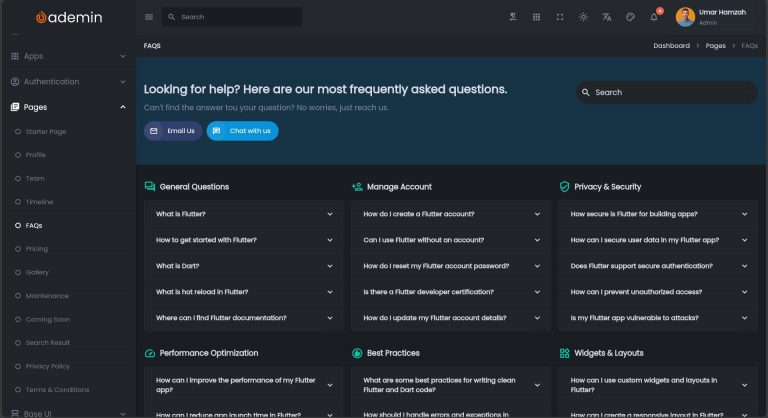Expand "How can I secure user data" question
768x418 pixels.
658,240
